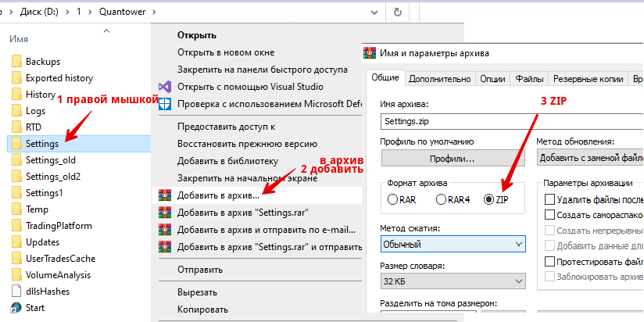
Task: Click the Logs folder icon
Action: [16, 111]
